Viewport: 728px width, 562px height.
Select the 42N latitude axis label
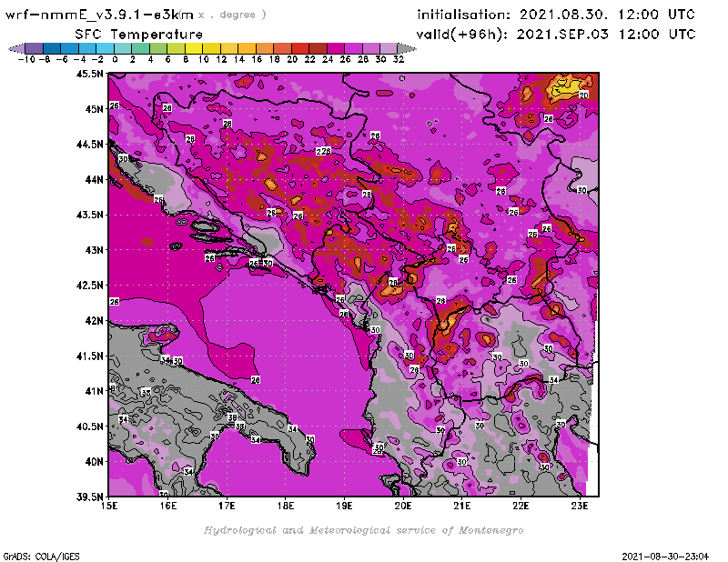point(94,320)
